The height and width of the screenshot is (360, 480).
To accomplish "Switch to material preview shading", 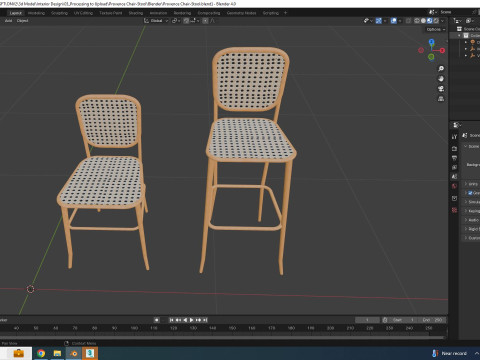I will pos(430,21).
